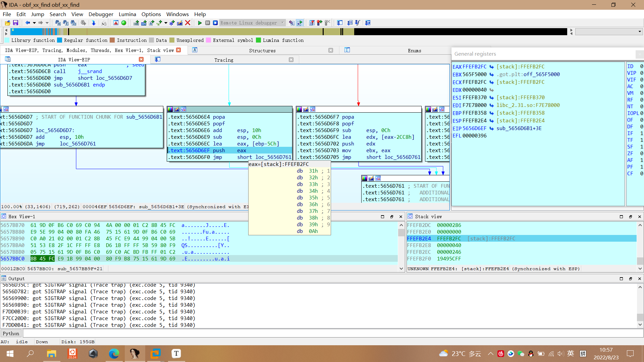Click the convert to data icon
644x362 pixels.
pyautogui.click(x=144, y=23)
